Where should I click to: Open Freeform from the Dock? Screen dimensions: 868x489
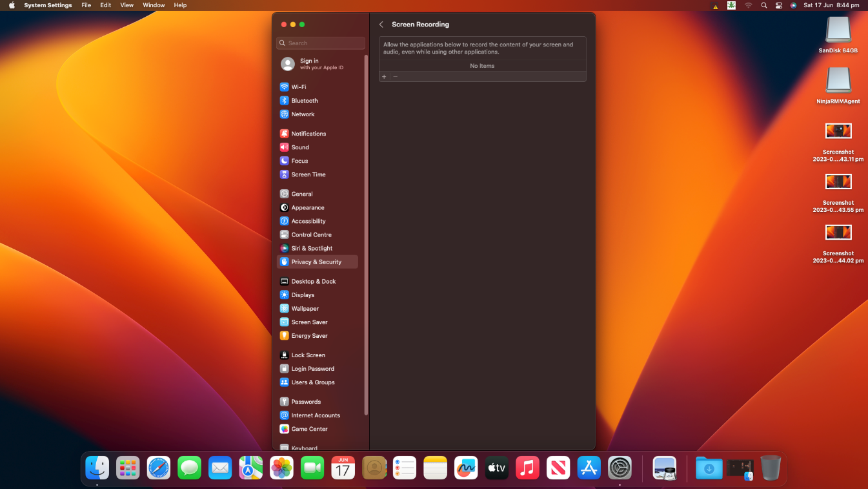[466, 468]
